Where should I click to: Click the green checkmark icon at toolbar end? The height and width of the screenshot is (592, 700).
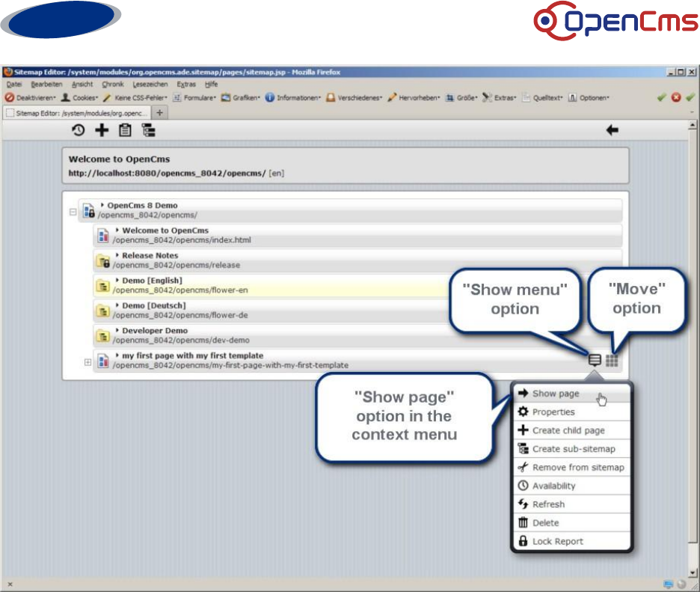690,97
